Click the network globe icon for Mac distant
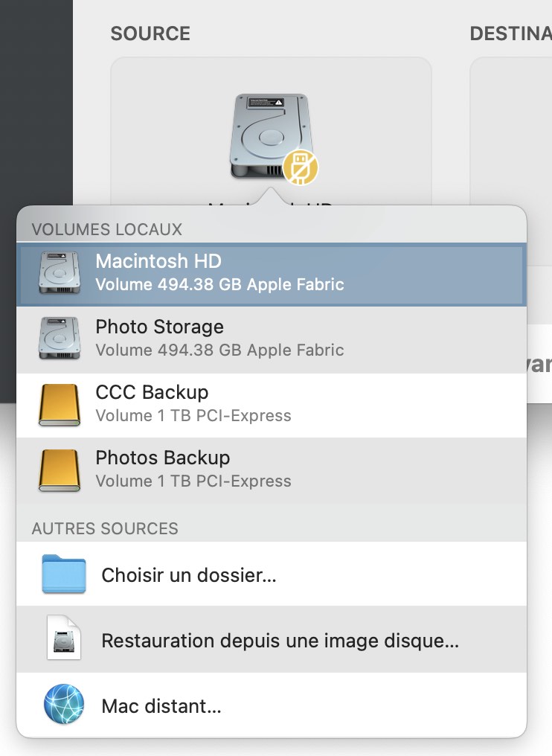Image resolution: width=552 pixels, height=756 pixels. 64,704
